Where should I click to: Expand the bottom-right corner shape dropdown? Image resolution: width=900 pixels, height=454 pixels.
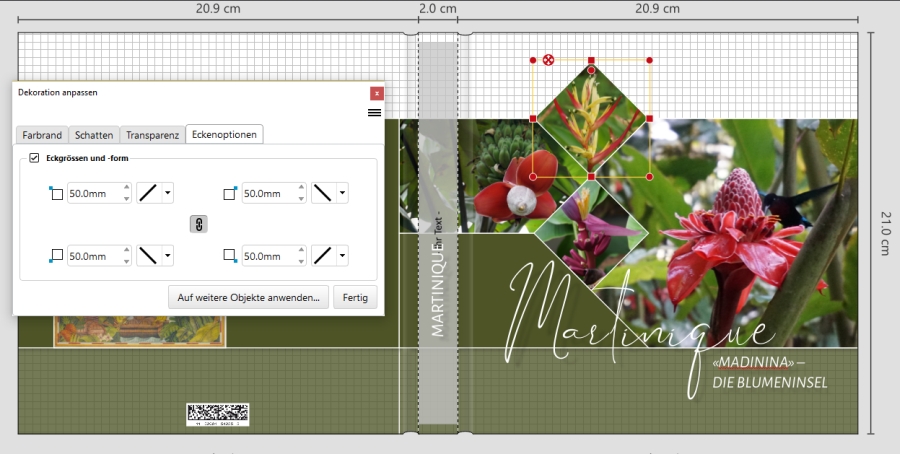342,256
